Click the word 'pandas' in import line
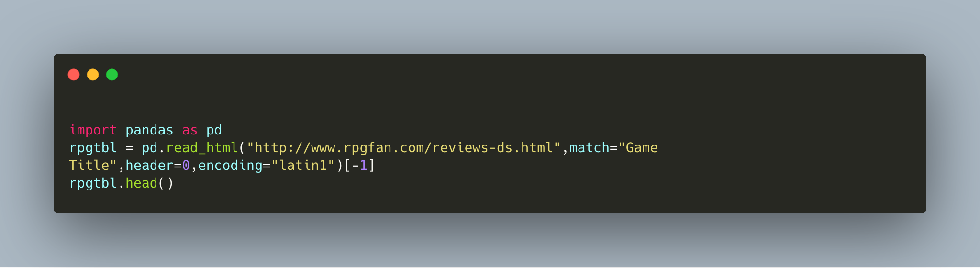This screenshot has width=980, height=268. [149, 130]
